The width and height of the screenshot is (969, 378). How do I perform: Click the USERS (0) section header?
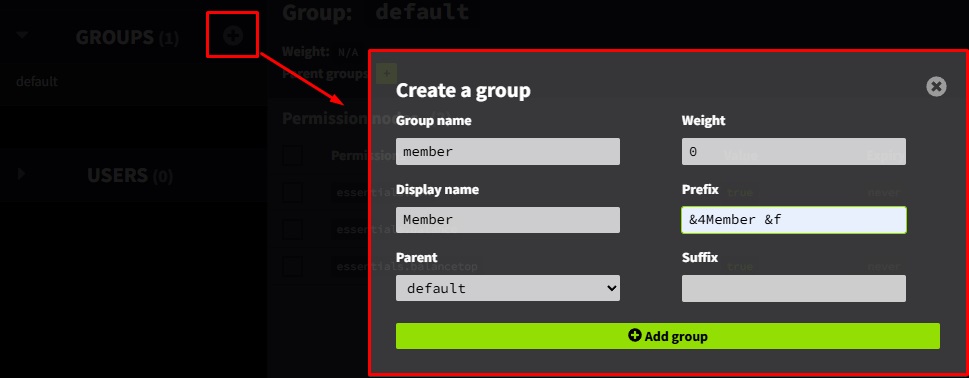pos(130,176)
